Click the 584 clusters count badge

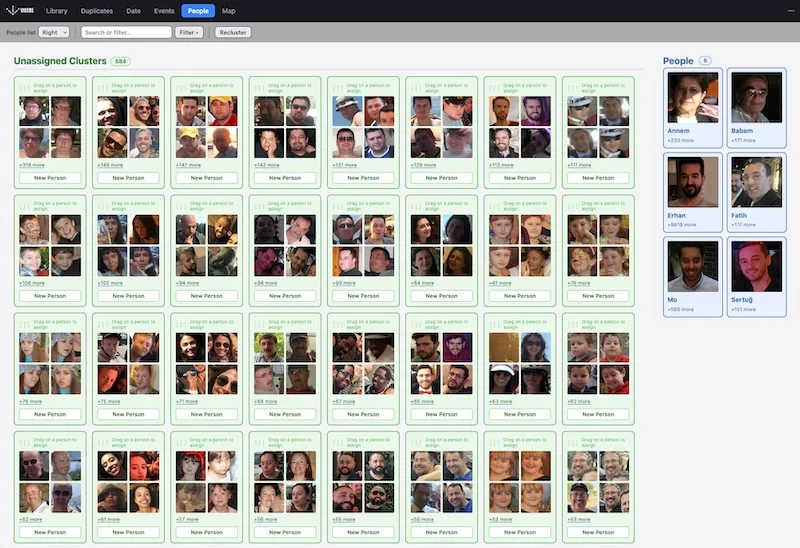point(120,61)
